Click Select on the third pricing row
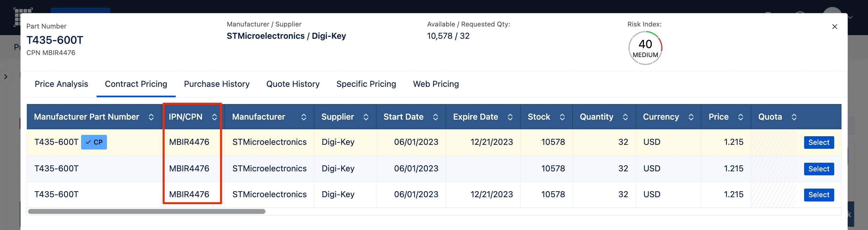Screen dimensions: 868x230 (819, 195)
